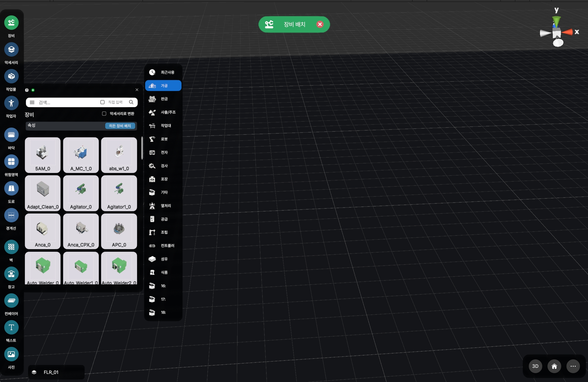
Task: Open the 악세서리 accessory sidebar icon
Action: (11, 50)
